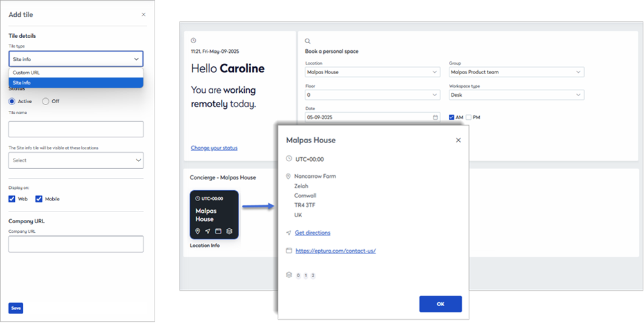Click the Malpas House location info tile

214,215
